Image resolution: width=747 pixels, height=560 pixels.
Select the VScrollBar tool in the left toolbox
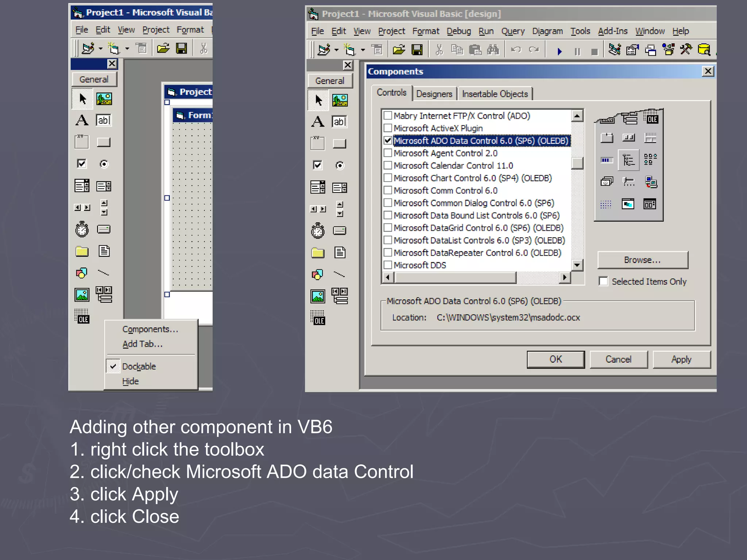click(104, 207)
